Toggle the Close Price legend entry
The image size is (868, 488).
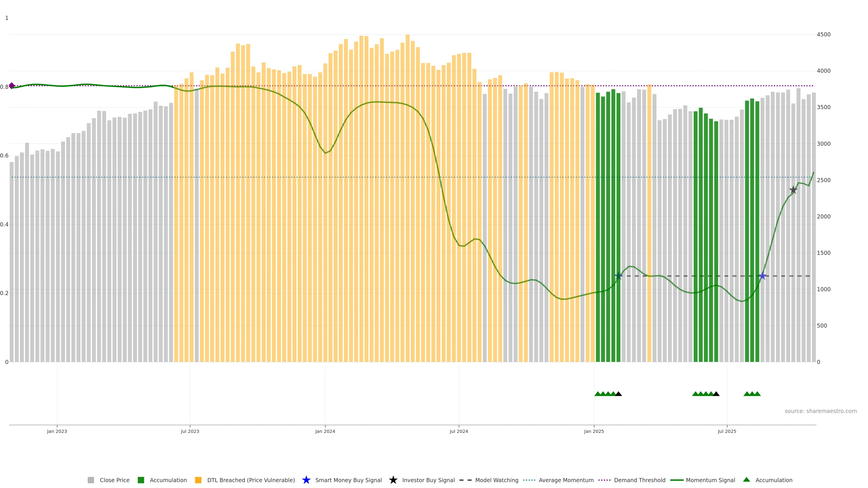click(114, 480)
